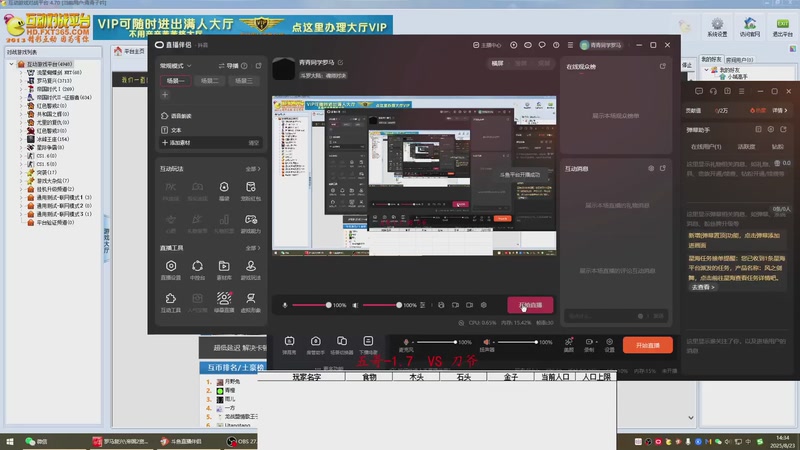Expand the 罗马复兴 tree node
This screenshot has height=450, width=800.
(x=21, y=81)
